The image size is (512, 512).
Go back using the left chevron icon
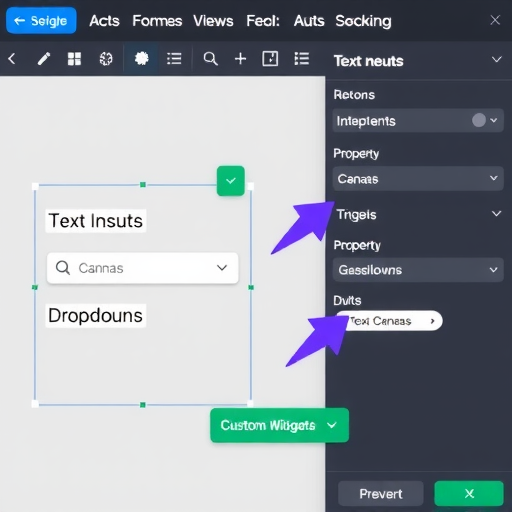(12, 59)
